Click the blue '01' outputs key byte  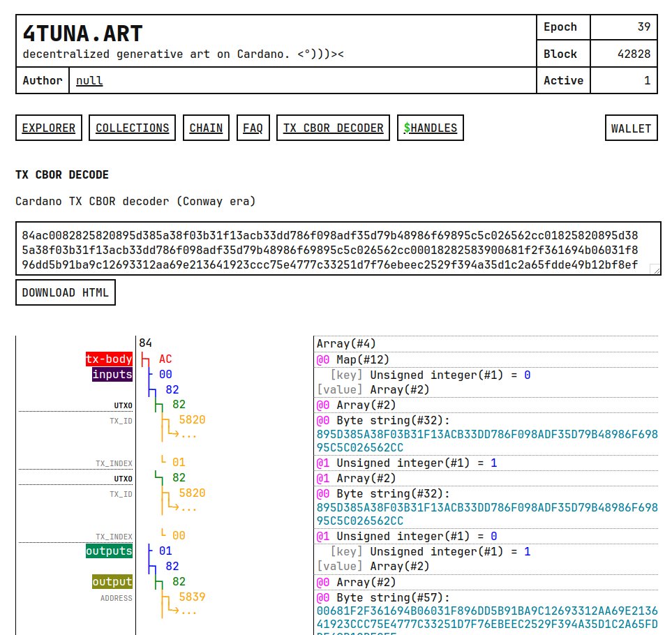pos(165,551)
